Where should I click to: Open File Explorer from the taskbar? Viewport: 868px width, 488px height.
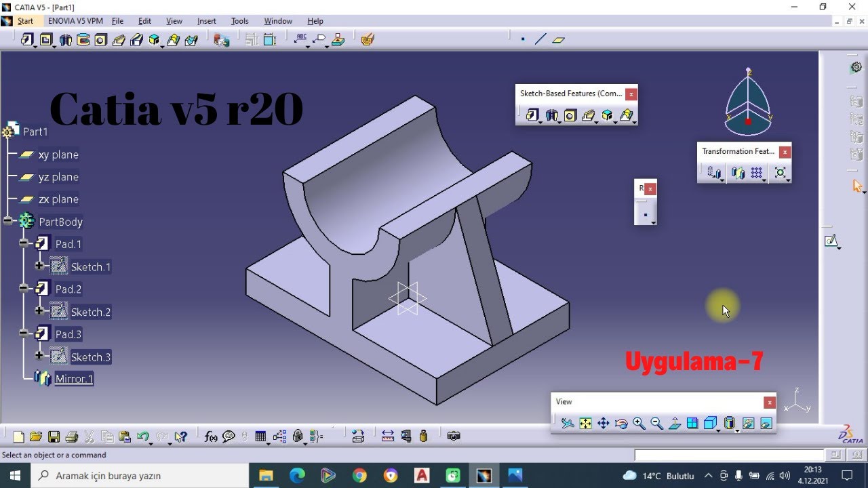tap(266, 476)
